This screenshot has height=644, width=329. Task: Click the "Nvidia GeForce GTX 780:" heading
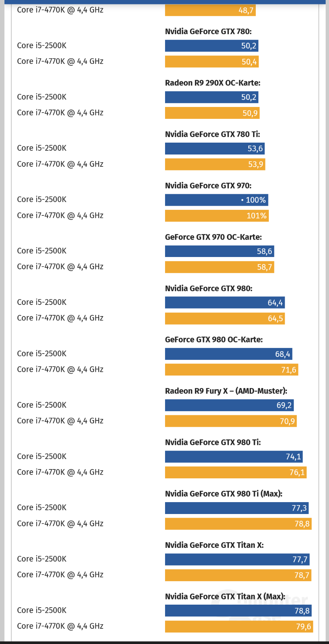click(208, 32)
